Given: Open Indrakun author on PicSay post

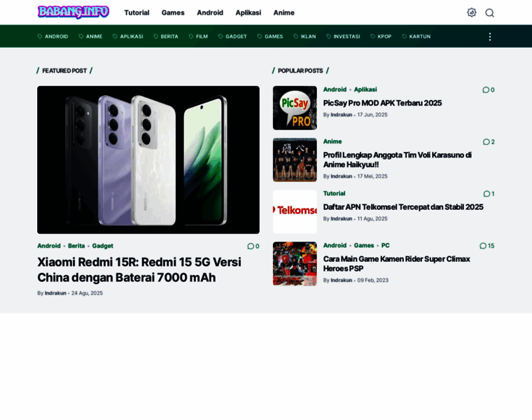Looking at the screenshot, I should pos(342,115).
